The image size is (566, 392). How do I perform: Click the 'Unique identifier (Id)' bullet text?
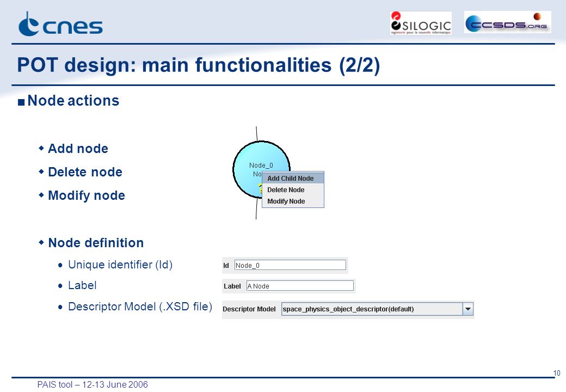click(120, 265)
